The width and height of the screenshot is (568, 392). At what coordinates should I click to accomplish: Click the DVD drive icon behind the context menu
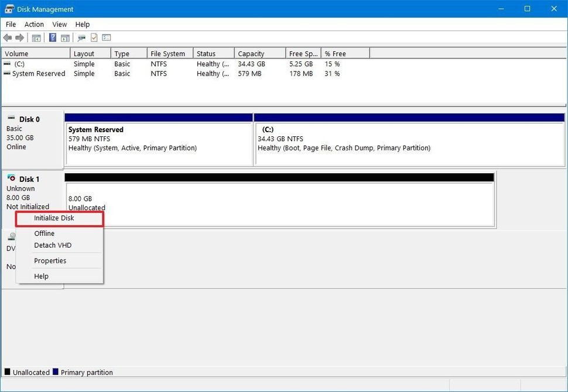pyautogui.click(x=11, y=236)
